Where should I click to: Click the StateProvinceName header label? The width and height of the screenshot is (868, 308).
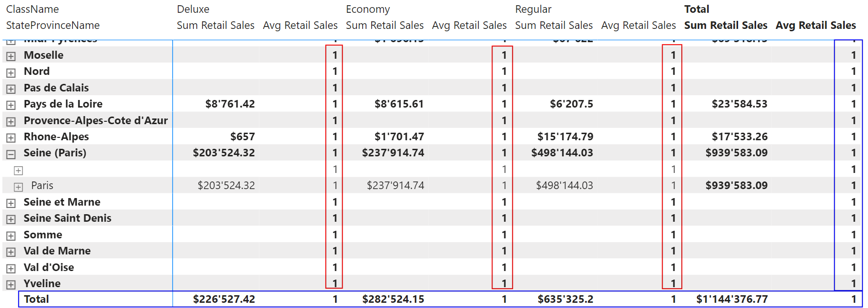point(53,26)
